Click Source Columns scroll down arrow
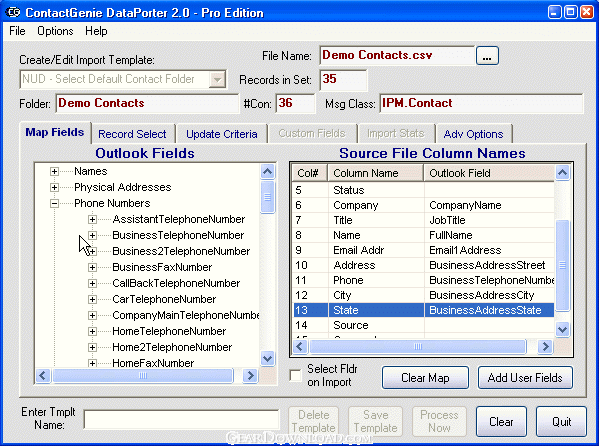Image resolution: width=599 pixels, height=446 pixels. point(562,329)
